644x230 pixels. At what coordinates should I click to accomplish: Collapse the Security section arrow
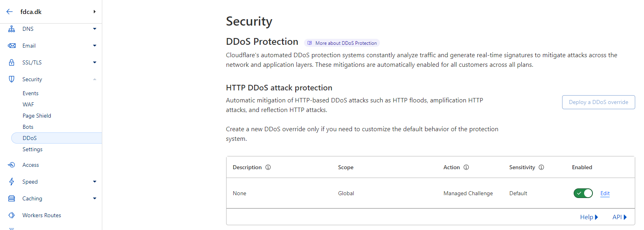point(95,79)
